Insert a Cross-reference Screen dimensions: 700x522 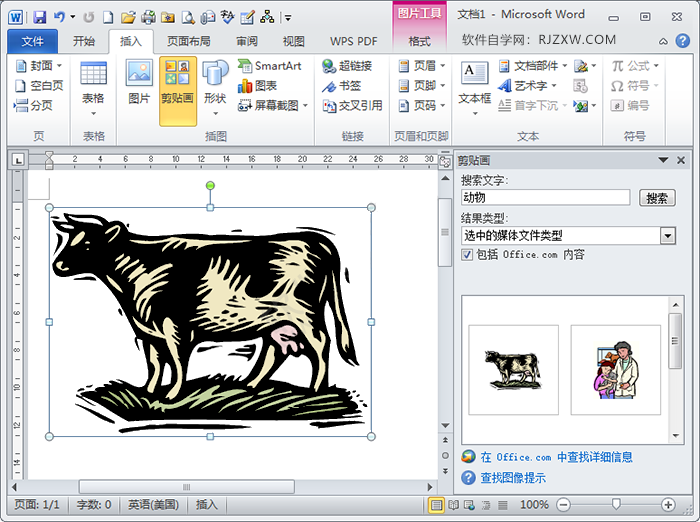(352, 105)
